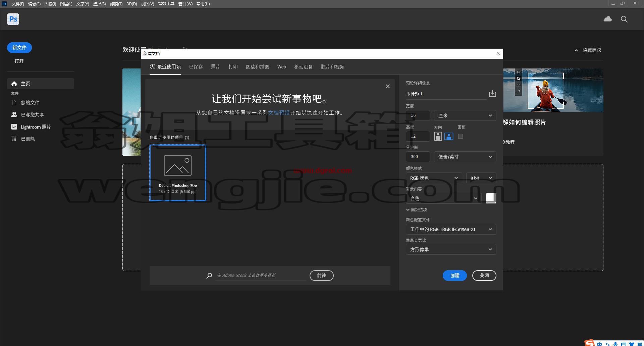Open the cloud documents status icon
Screen dimensions: 644x346
click(x=607, y=19)
